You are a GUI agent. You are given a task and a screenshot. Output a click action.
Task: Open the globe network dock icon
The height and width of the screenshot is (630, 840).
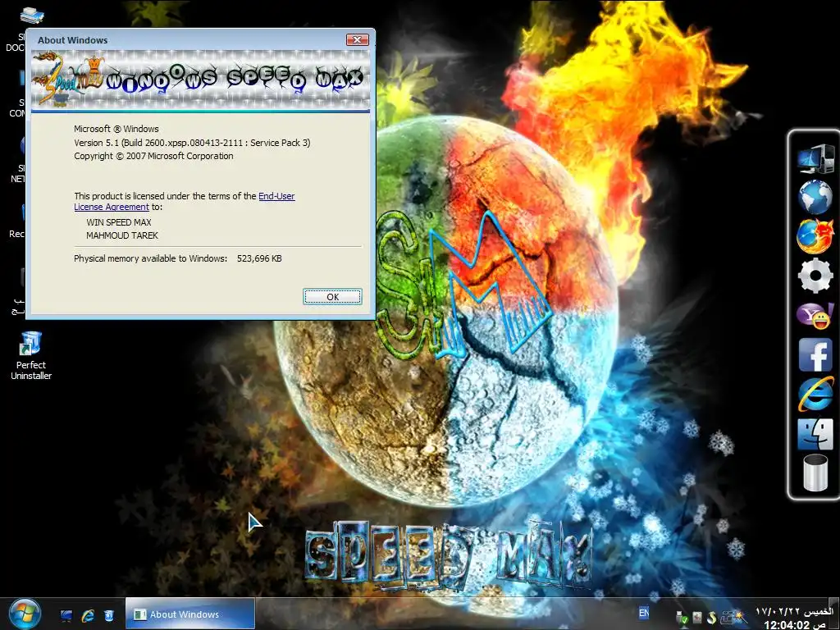pyautogui.click(x=815, y=197)
